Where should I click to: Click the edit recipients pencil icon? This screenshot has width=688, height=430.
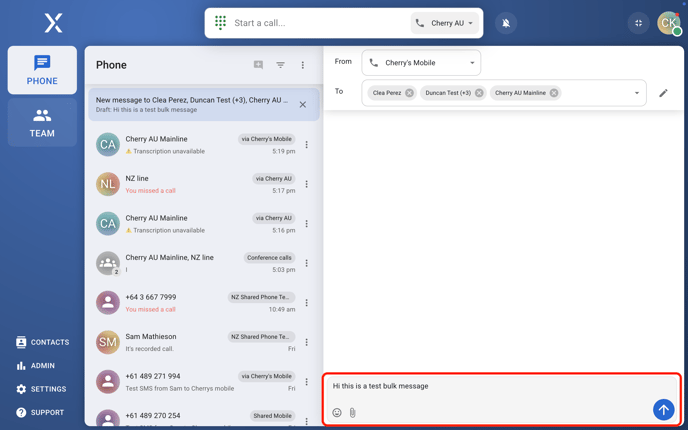coord(663,93)
